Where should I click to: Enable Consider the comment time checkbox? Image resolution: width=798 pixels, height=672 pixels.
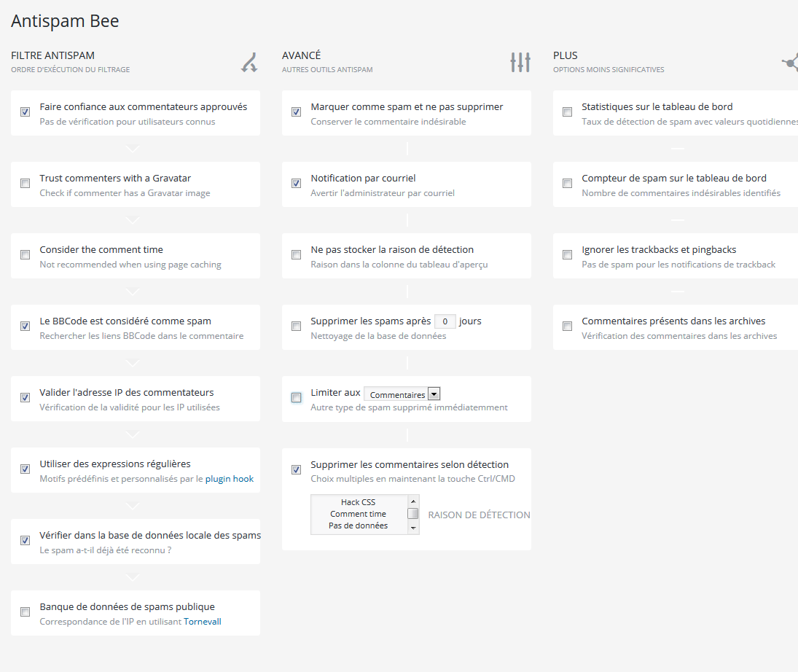(x=25, y=254)
